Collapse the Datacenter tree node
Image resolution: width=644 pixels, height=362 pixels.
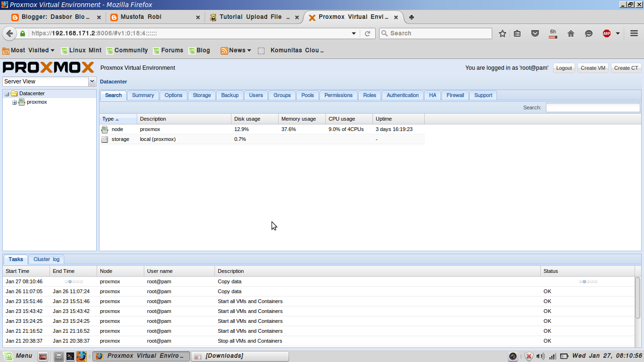click(7, 94)
